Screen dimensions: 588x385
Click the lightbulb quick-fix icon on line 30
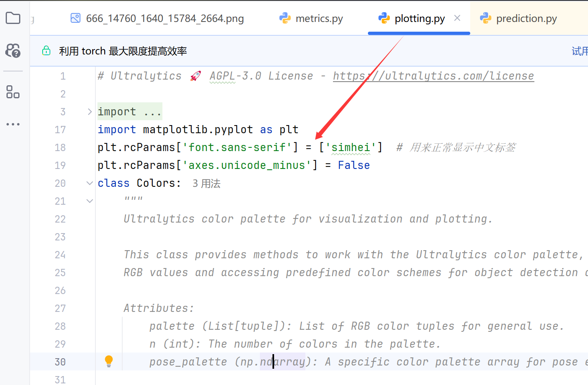point(109,361)
